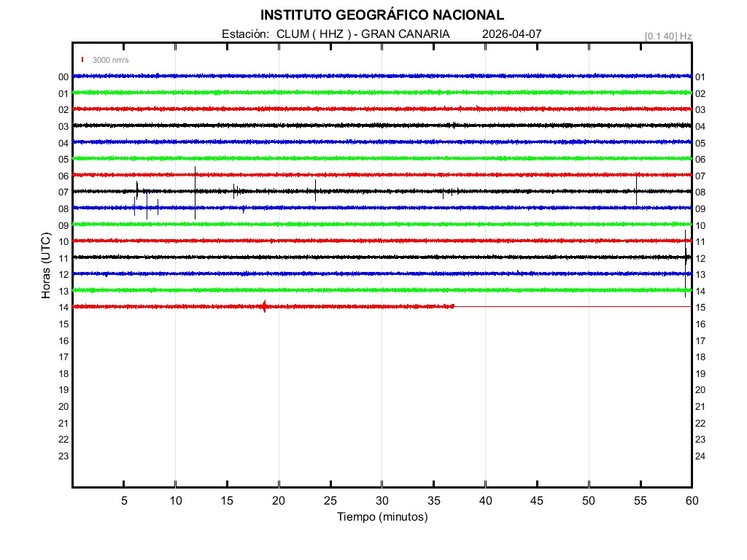Image resolution: width=747 pixels, height=560 pixels.
Task: Select the seismic event on the 14h trace
Action: [x=265, y=306]
